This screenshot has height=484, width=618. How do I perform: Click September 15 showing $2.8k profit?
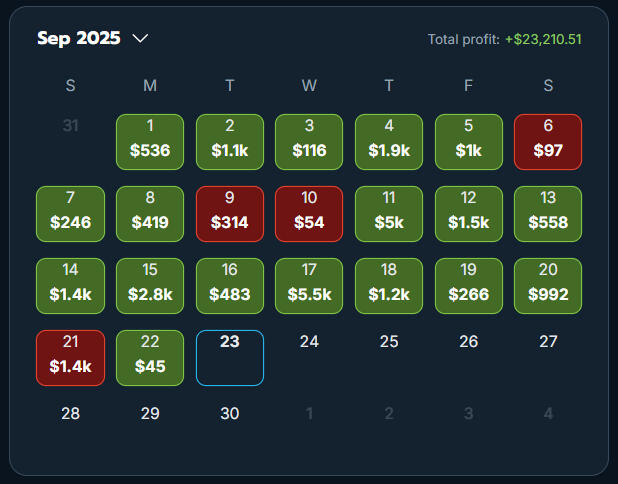point(150,285)
